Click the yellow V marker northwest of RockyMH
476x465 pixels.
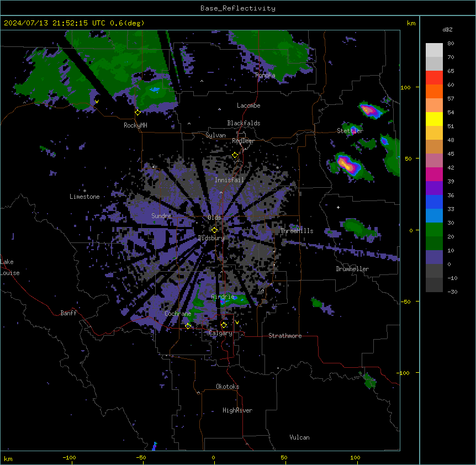(x=97, y=102)
